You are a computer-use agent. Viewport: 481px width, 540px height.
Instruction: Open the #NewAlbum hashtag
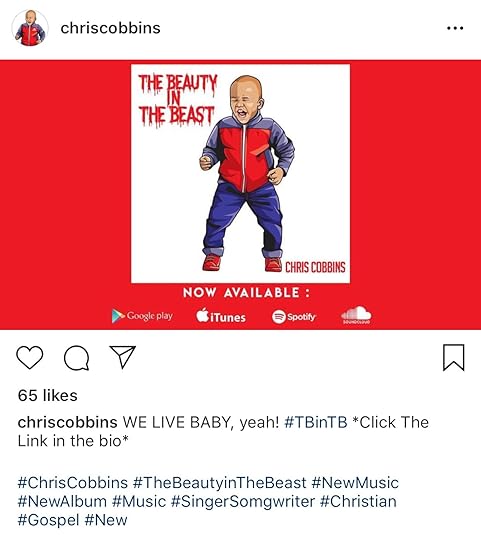click(x=62, y=501)
